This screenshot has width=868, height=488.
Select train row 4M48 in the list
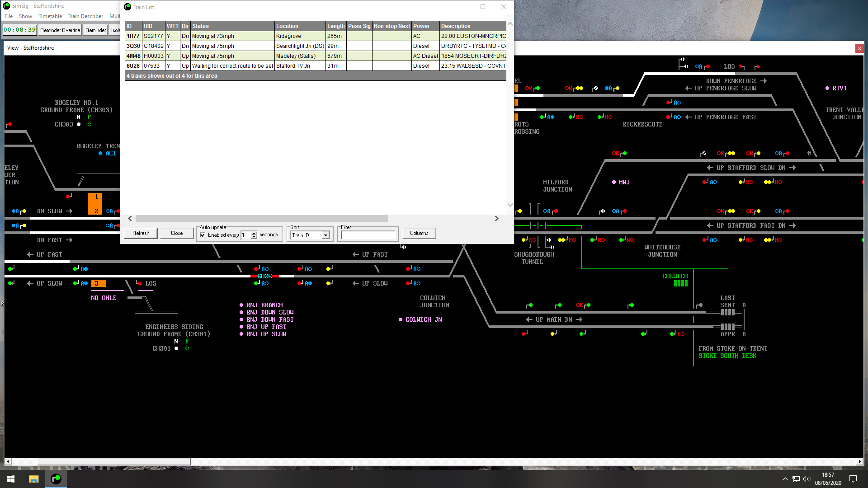pyautogui.click(x=316, y=56)
